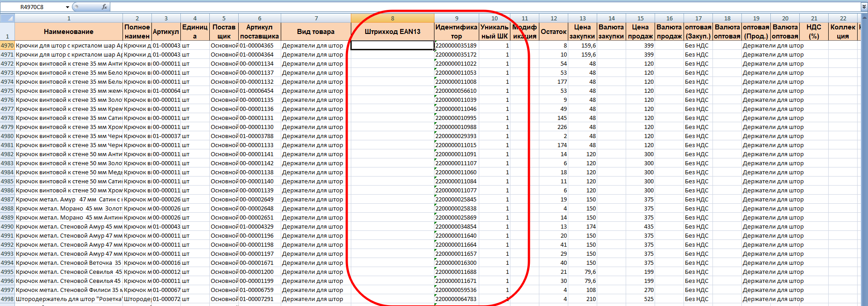
Task: Click the Штрихкод EAN13 header cell
Action: pyautogui.click(x=392, y=32)
